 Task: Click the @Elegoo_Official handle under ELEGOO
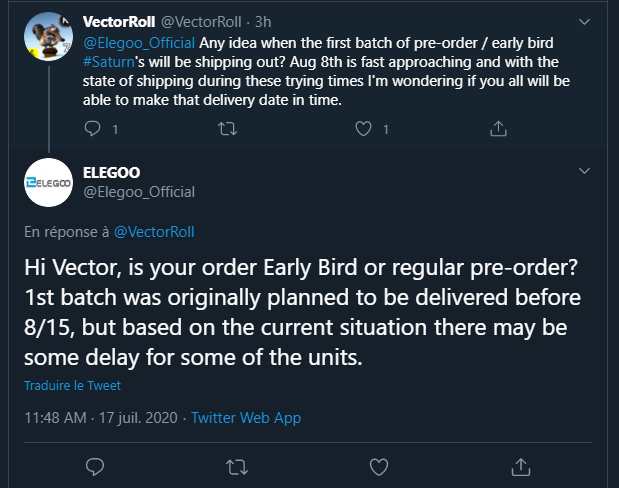(x=138, y=191)
